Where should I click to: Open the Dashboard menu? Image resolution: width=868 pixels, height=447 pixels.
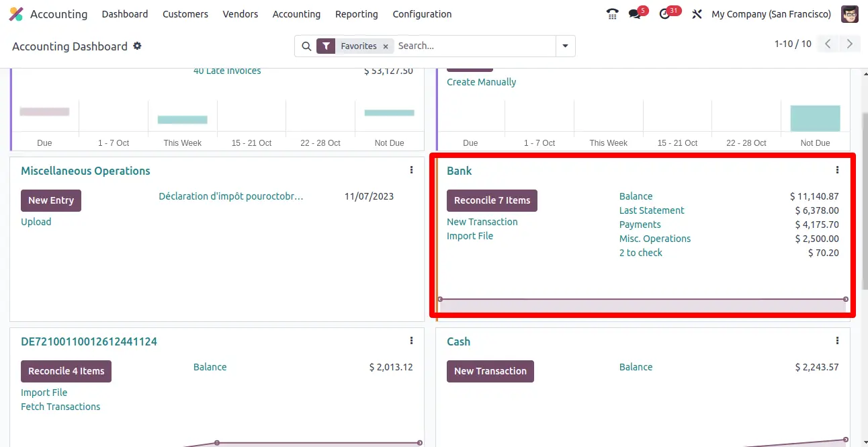point(125,14)
